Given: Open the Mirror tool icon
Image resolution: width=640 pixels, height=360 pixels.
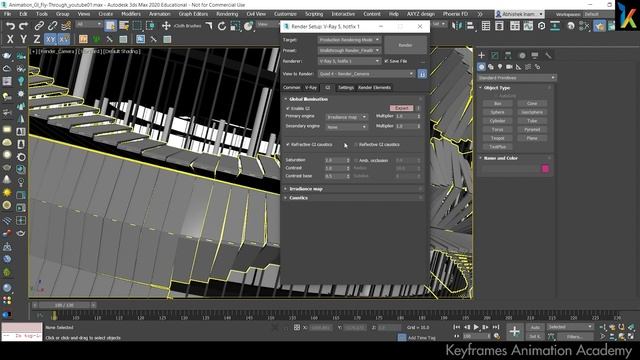Looking at the screenshot, I should tap(457, 26).
